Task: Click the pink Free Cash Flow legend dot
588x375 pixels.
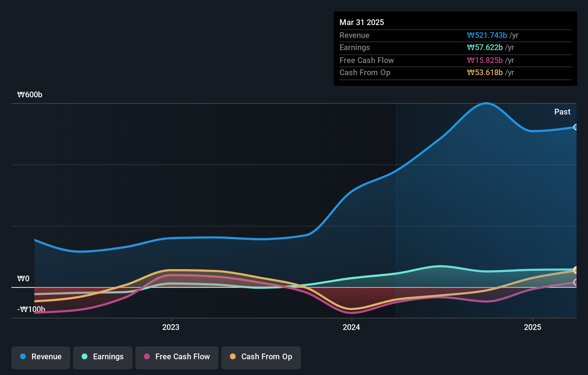Action: tap(147, 356)
